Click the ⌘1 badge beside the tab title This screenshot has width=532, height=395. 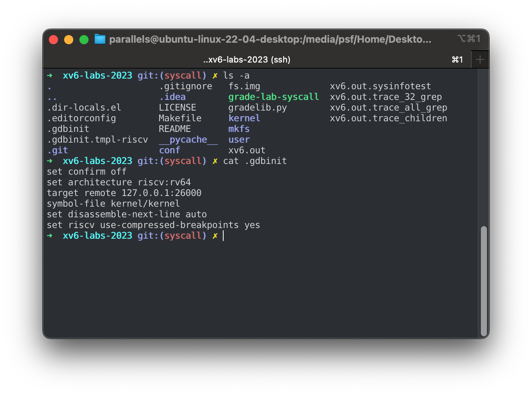457,59
